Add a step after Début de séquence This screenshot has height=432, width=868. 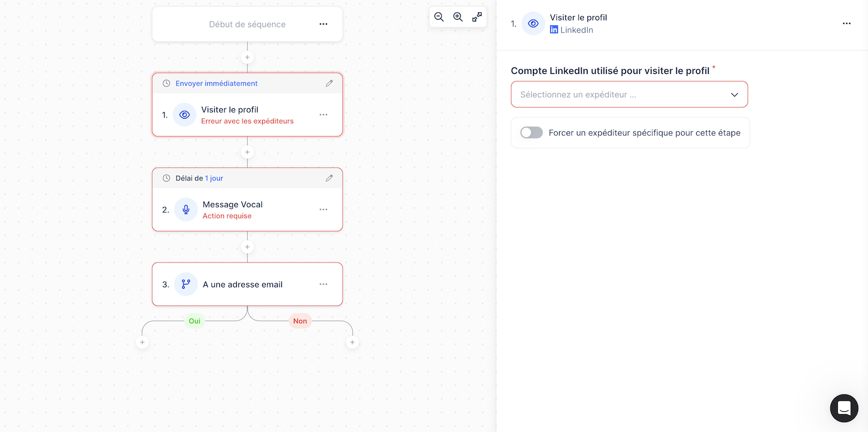point(247,57)
